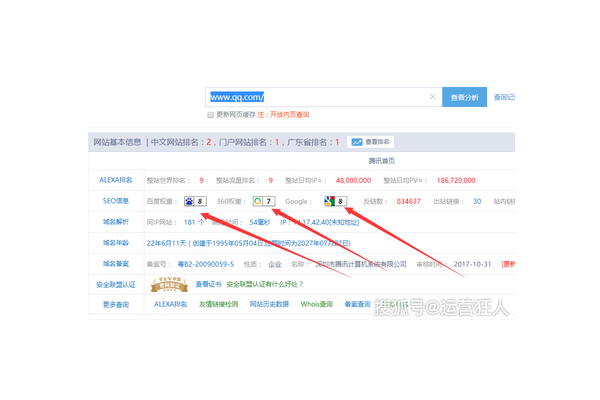Open the ALEXA排名 link in 更多查询 row
Screen dimensions: 600x400
[170, 304]
